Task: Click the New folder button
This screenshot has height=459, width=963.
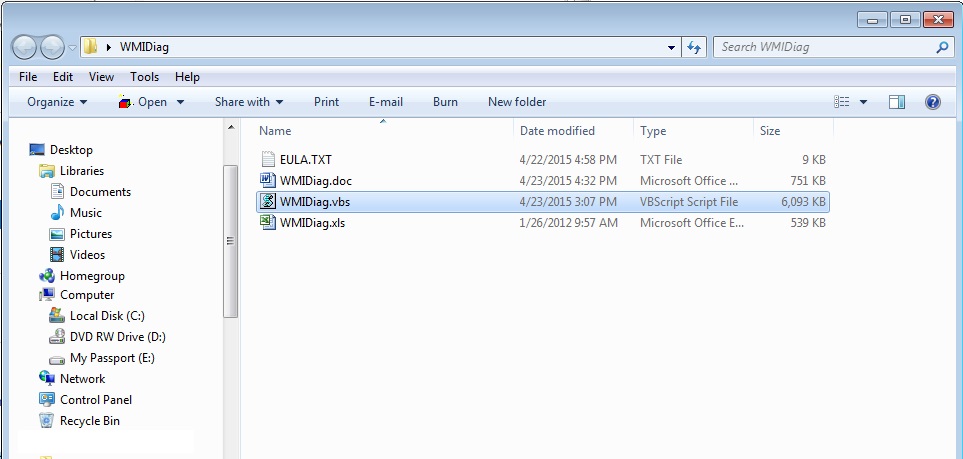Action: [x=517, y=102]
